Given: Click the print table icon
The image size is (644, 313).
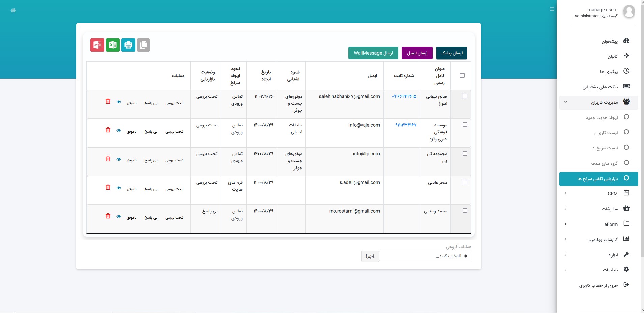Looking at the screenshot, I should (x=128, y=45).
